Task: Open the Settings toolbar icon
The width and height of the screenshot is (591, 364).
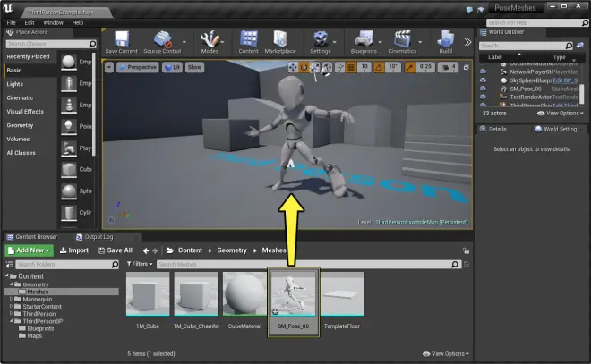Action: click(320, 38)
